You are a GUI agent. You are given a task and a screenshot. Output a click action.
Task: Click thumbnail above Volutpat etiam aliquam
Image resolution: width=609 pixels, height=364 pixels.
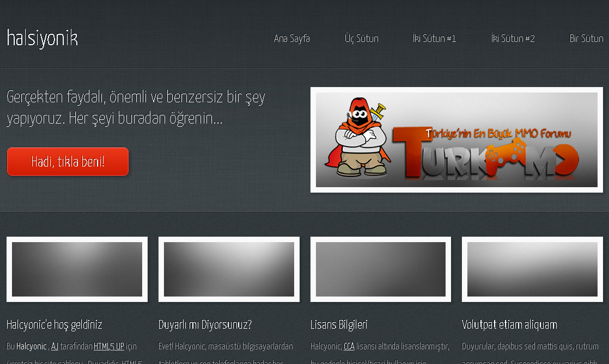[532, 269]
